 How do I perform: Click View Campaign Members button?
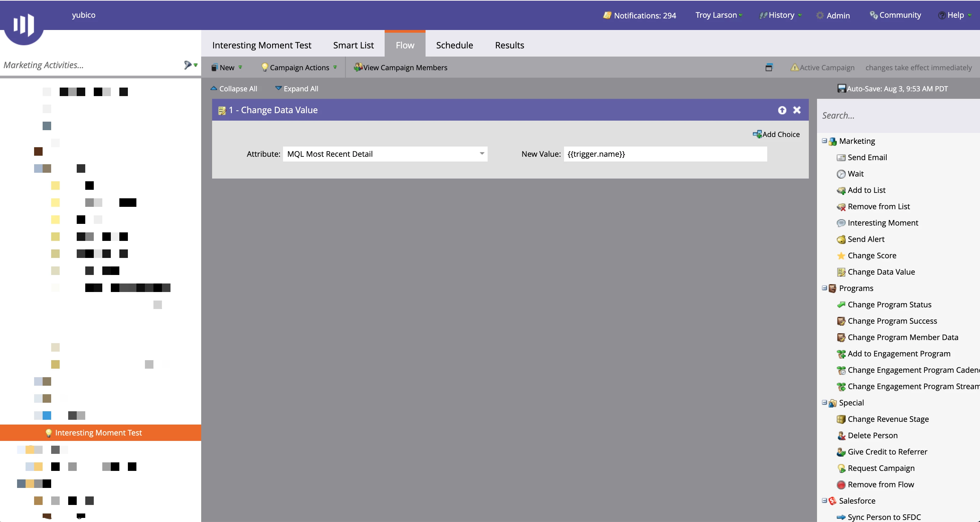tap(401, 67)
